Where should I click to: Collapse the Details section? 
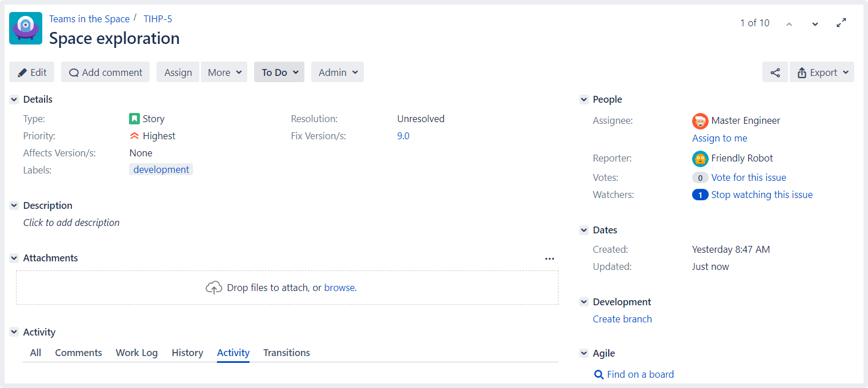pos(14,99)
